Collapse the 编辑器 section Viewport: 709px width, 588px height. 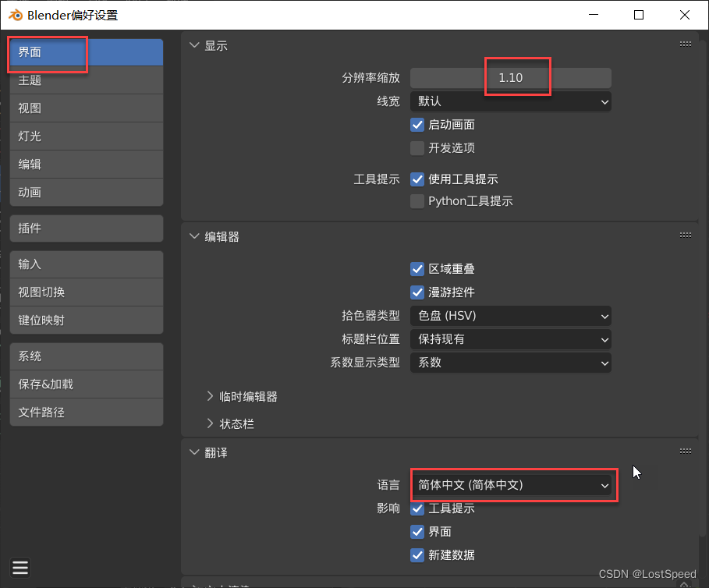pyautogui.click(x=194, y=236)
